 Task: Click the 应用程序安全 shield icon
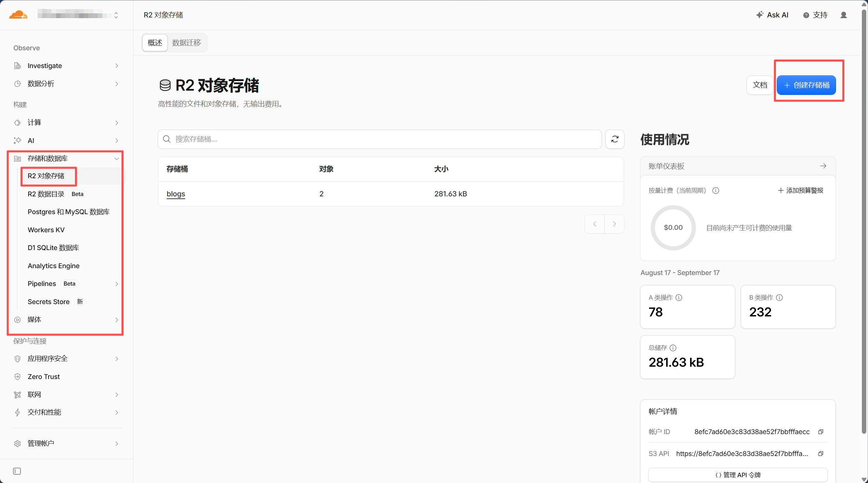point(17,358)
